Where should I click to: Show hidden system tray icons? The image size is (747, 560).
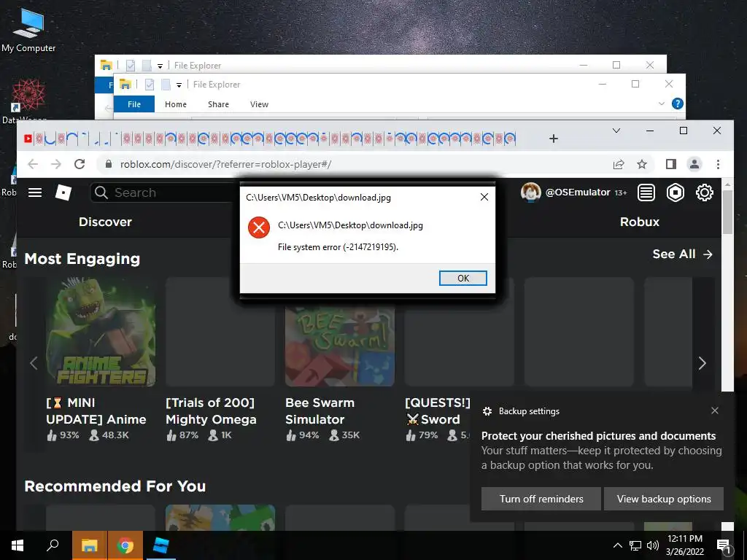pyautogui.click(x=617, y=545)
